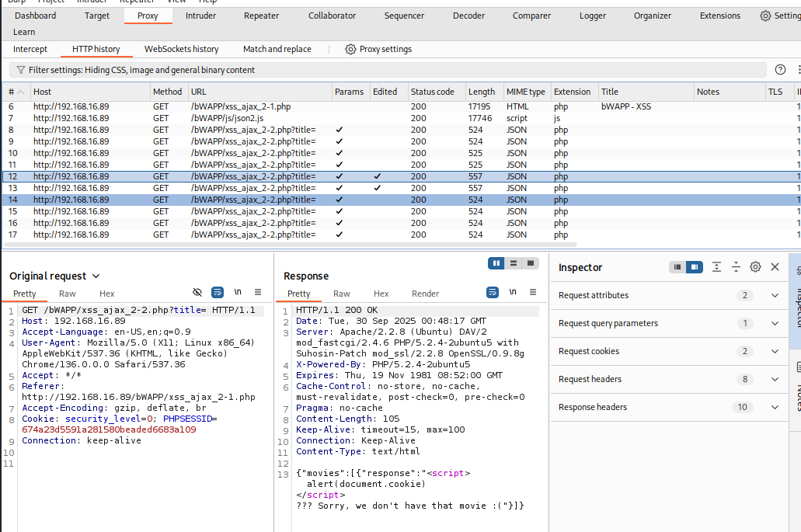
Task: Switch to WebSockets history sub-tab
Action: click(x=181, y=49)
